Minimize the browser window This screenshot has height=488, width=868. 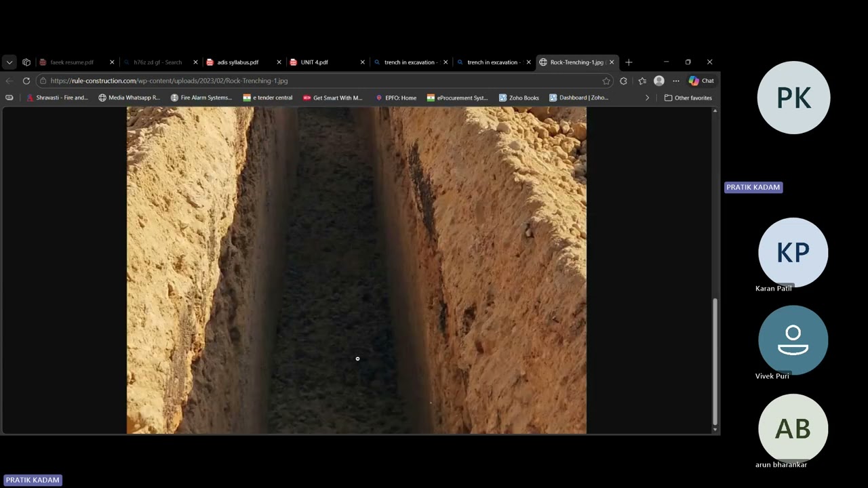pyautogui.click(x=666, y=62)
